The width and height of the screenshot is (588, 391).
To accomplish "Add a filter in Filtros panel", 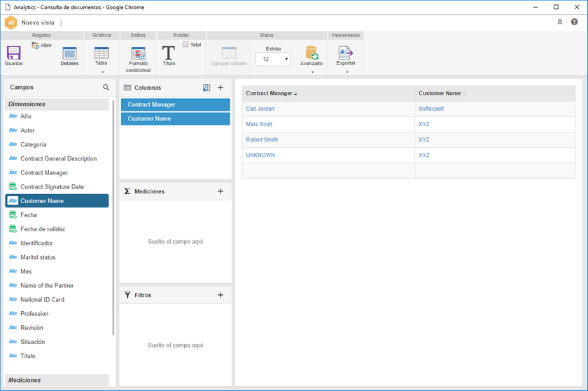I will point(220,295).
